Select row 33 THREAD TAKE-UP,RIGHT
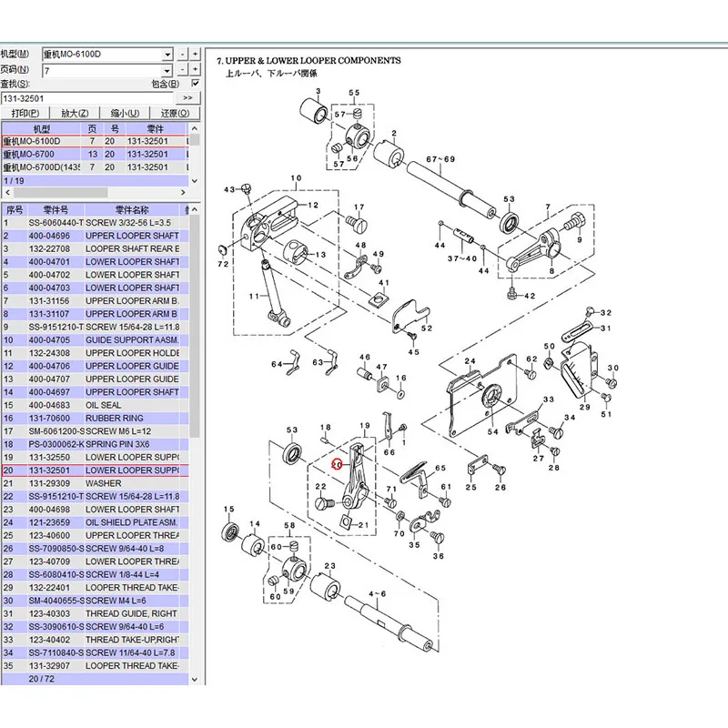 click(95, 640)
